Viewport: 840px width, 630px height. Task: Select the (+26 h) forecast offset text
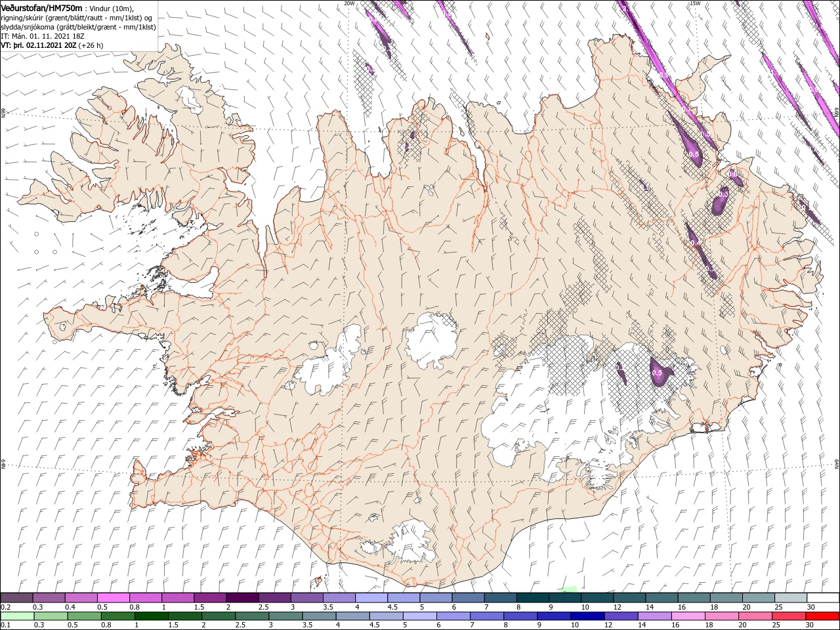coord(91,45)
